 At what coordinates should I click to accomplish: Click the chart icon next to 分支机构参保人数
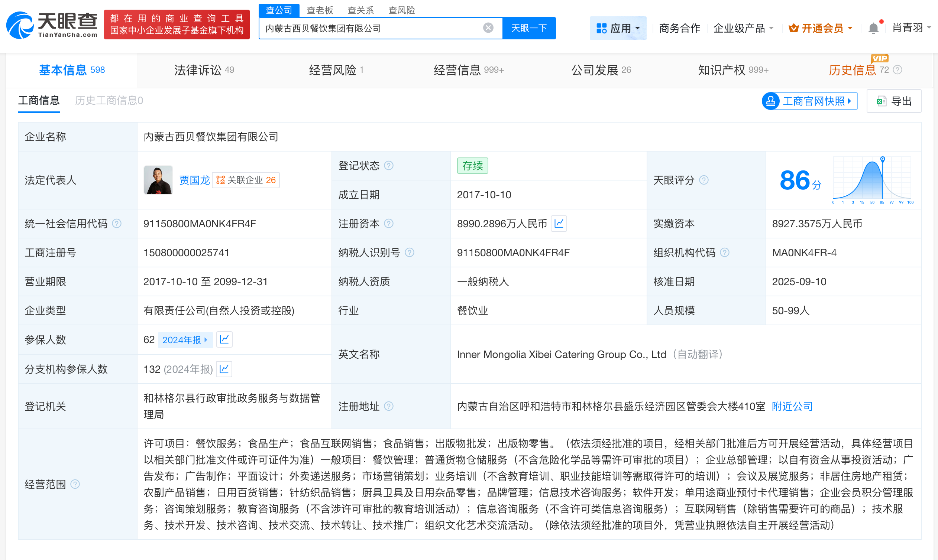[x=224, y=369]
